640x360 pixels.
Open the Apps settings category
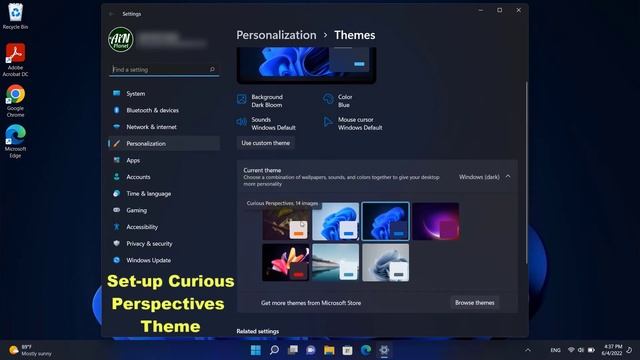164,160
